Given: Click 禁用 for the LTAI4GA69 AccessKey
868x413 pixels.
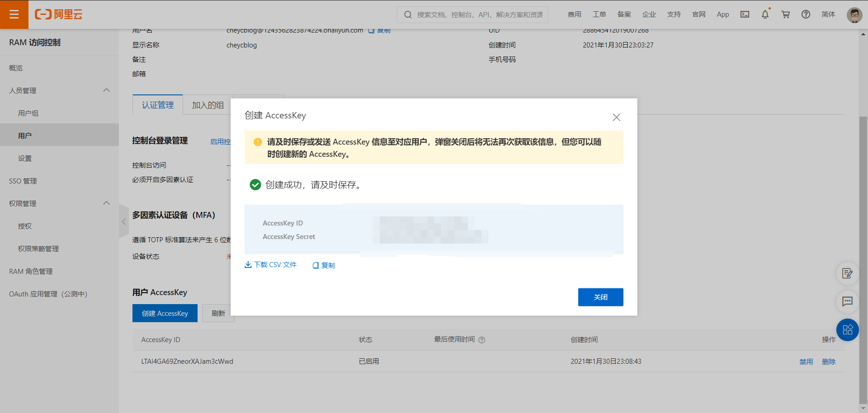Looking at the screenshot, I should click(806, 361).
